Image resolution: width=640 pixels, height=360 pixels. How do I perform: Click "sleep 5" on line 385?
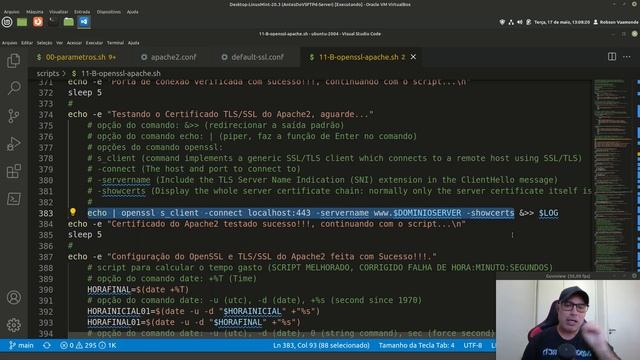85,235
